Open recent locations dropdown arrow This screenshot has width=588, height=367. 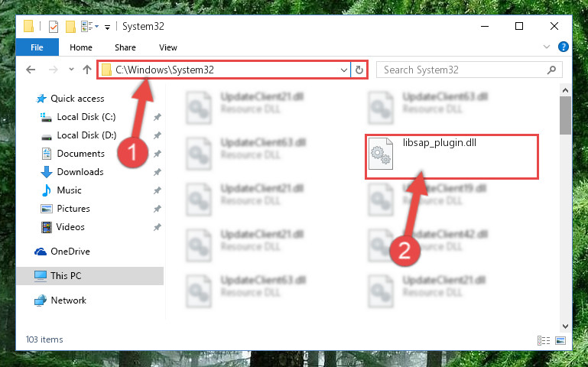pos(71,70)
